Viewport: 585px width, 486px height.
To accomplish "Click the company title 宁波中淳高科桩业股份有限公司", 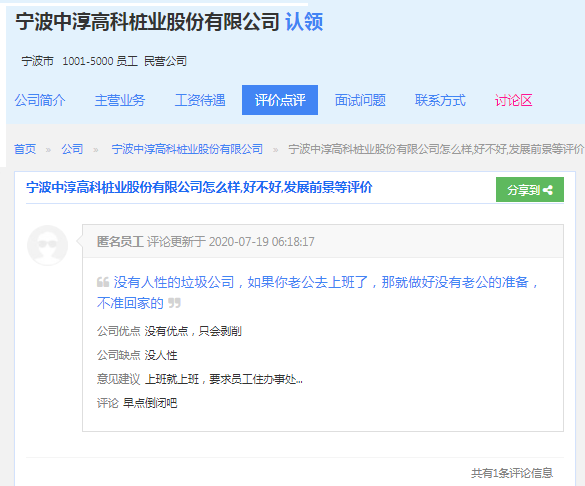I will click(148, 22).
